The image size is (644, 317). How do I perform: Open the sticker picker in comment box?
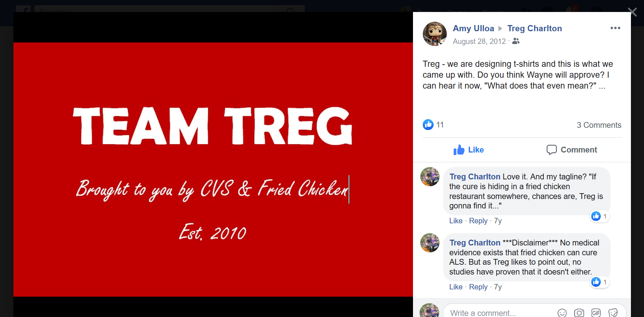point(613,313)
